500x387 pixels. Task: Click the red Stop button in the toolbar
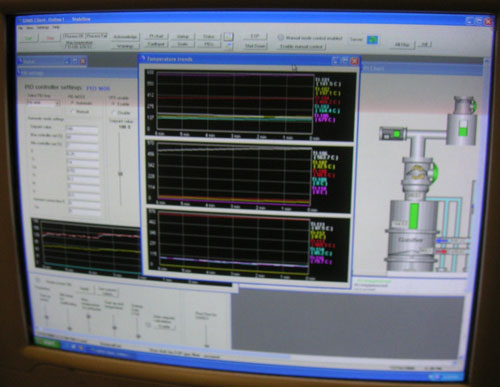50,38
